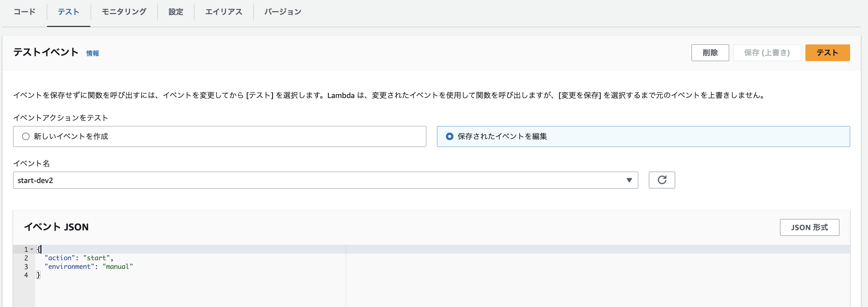
Task: Click the 削除 button to delete the event
Action: (x=710, y=52)
